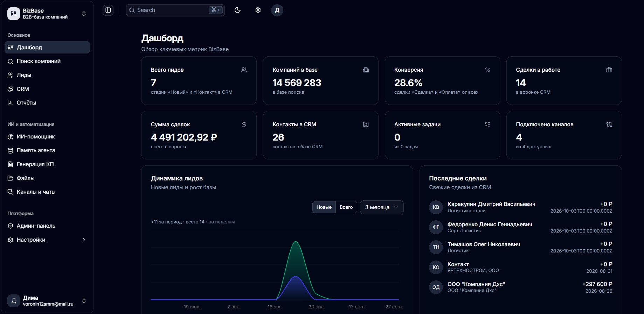
Task: Open the user avatar Д in header
Action: [277, 10]
